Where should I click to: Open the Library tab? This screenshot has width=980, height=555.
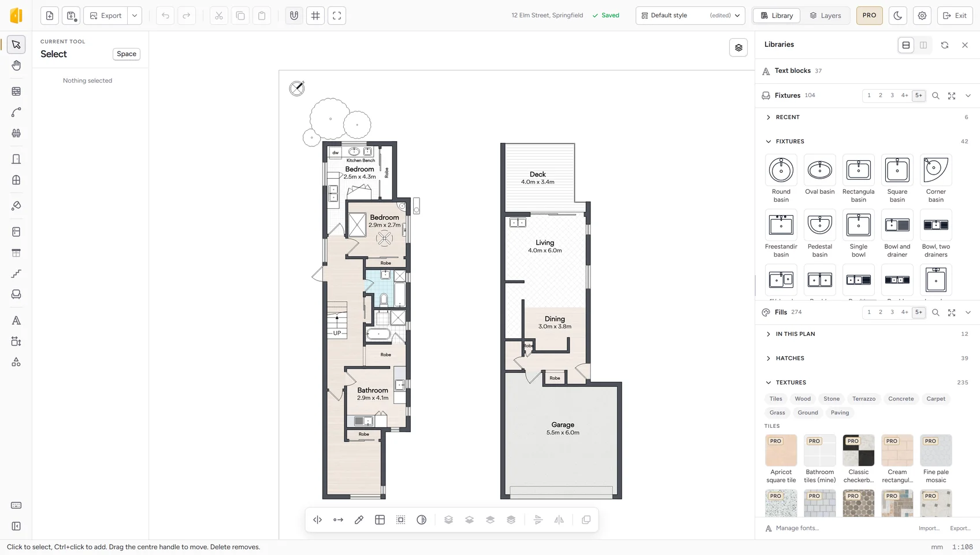click(x=777, y=16)
